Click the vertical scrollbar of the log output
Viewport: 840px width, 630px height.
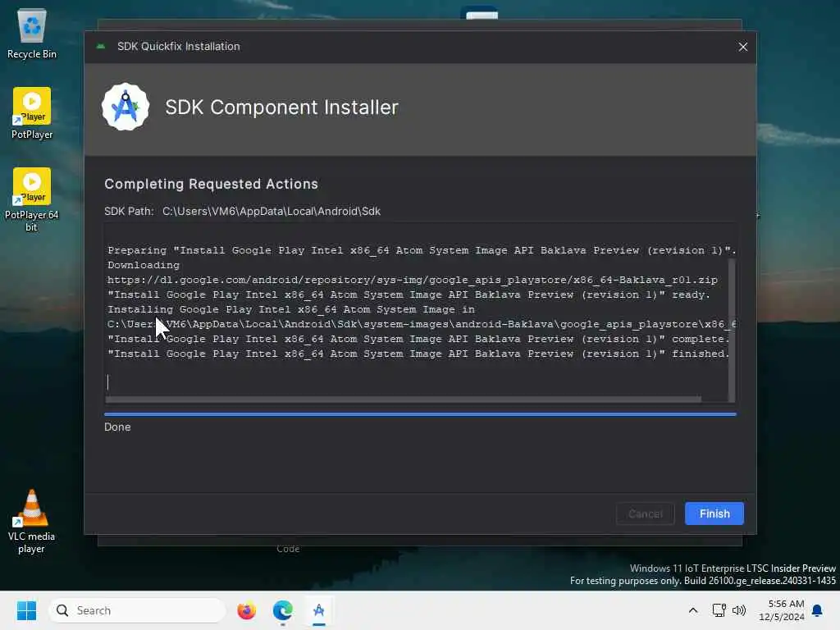(x=732, y=330)
